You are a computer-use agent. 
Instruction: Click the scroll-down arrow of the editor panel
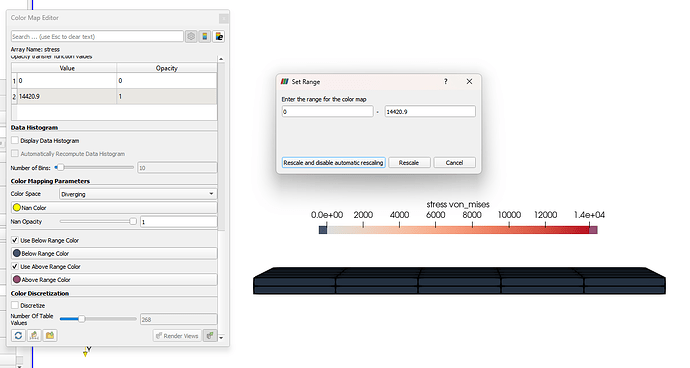[221, 338]
